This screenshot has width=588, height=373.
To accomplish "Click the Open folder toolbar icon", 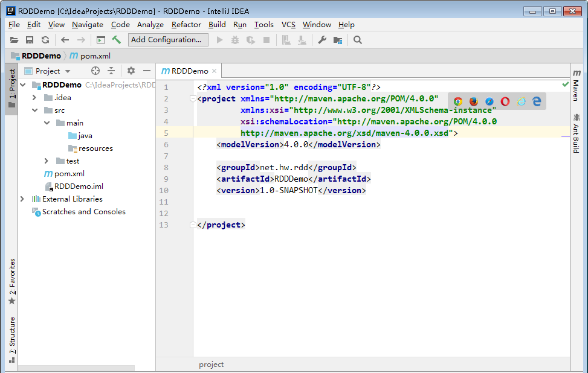I will [x=15, y=40].
